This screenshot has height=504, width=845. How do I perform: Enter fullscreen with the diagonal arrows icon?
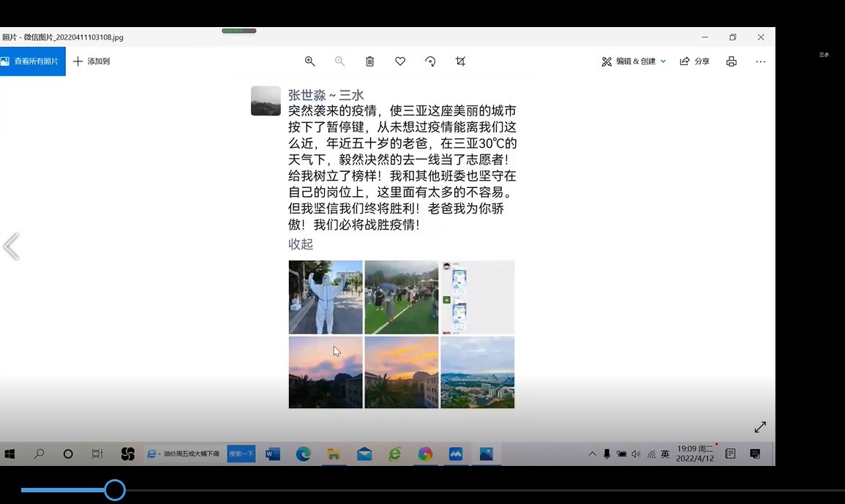(x=760, y=426)
